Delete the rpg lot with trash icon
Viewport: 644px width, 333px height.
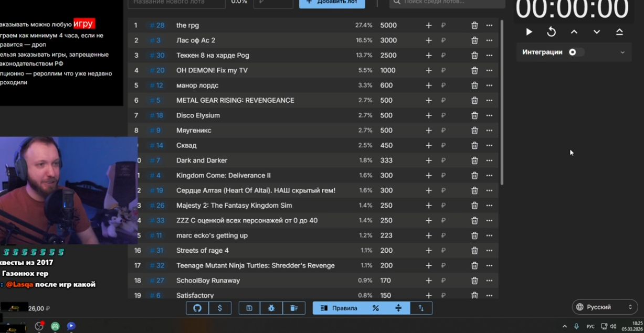(474, 25)
